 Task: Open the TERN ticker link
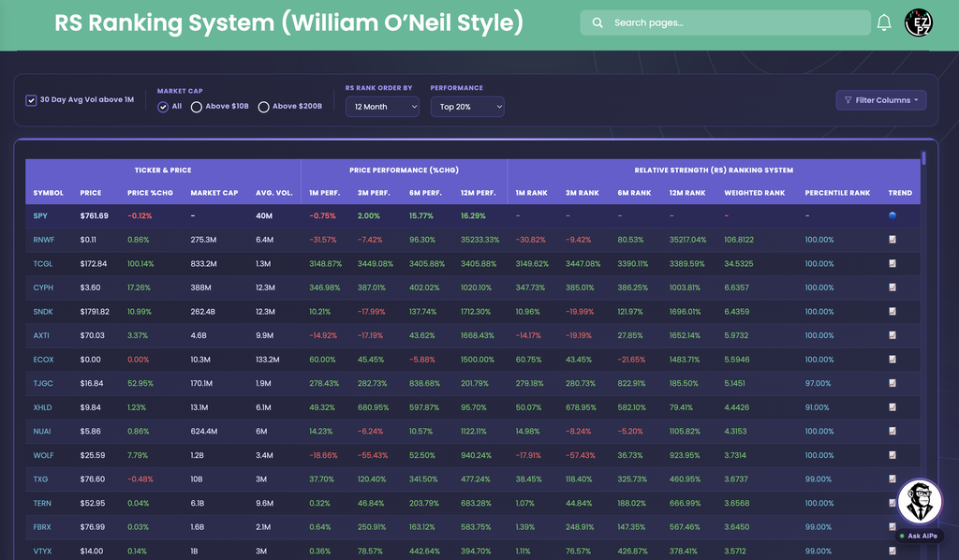coord(42,503)
